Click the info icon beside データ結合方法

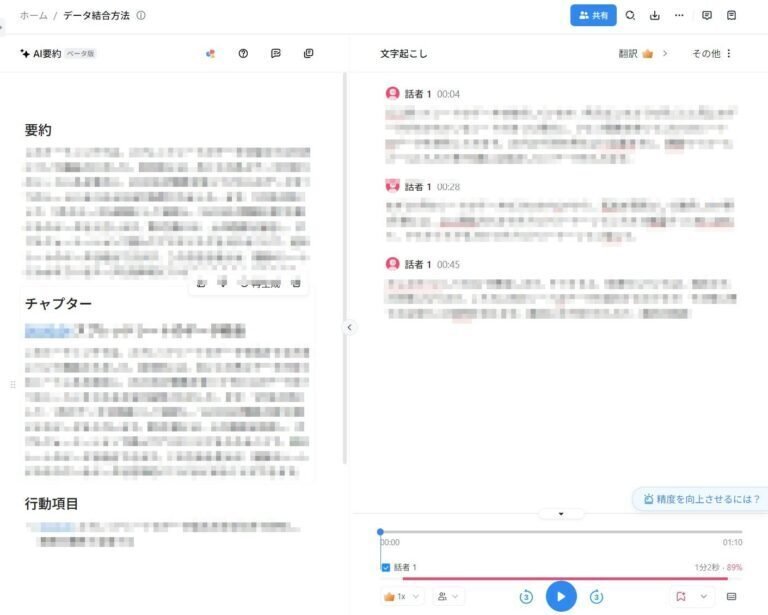(x=141, y=16)
